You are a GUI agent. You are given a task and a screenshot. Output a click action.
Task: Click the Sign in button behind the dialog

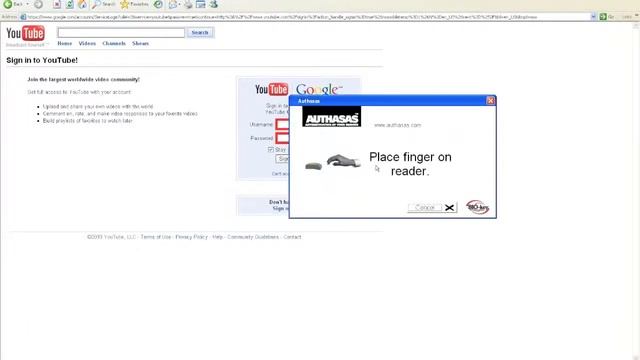point(282,159)
